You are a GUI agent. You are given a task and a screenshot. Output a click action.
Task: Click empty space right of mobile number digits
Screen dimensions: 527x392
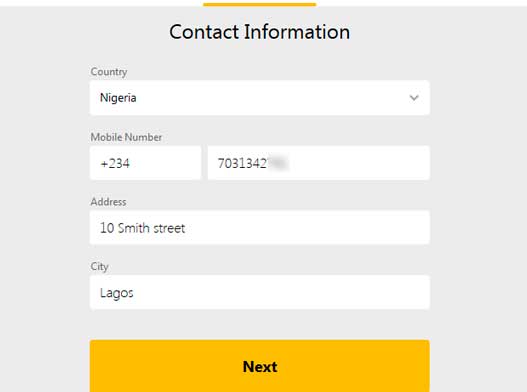click(358, 163)
